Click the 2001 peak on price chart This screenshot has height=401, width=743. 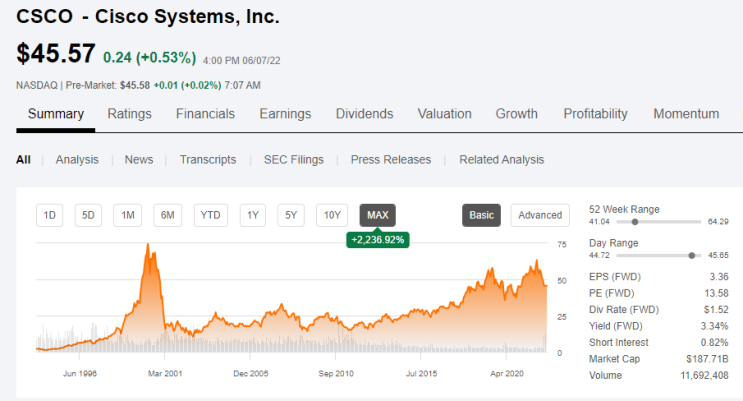click(x=148, y=245)
